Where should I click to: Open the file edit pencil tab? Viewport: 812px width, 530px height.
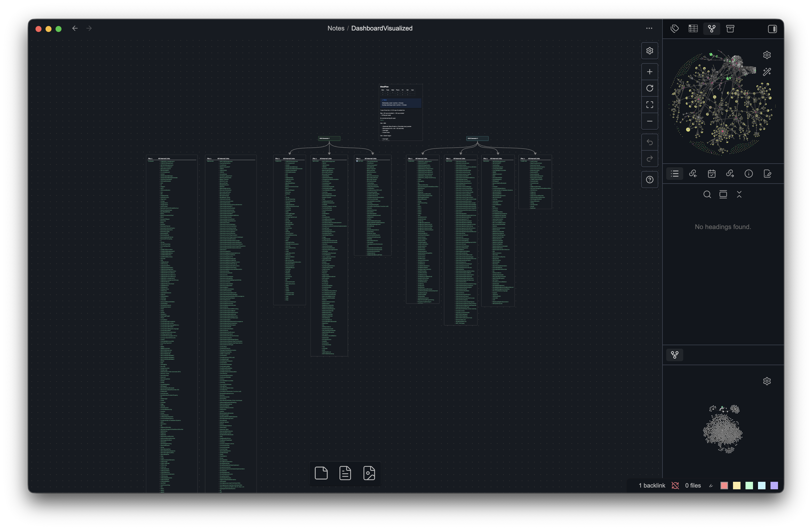pyautogui.click(x=767, y=174)
